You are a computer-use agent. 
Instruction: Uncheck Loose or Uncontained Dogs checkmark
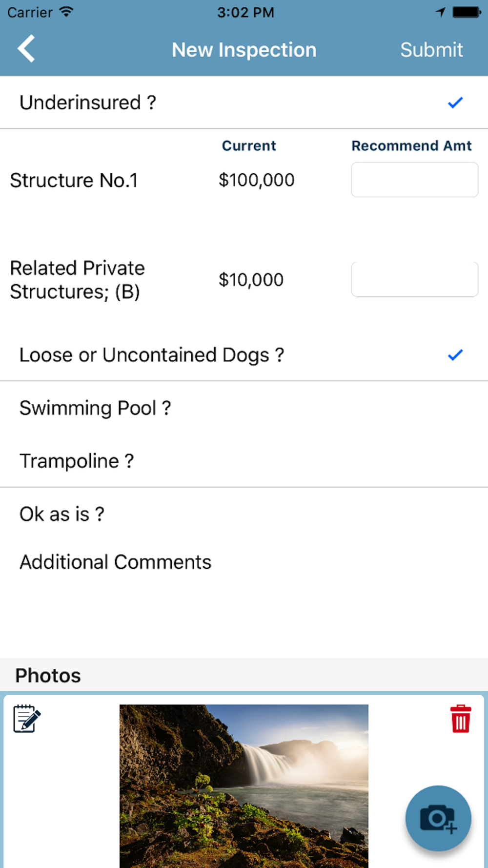coord(455,355)
